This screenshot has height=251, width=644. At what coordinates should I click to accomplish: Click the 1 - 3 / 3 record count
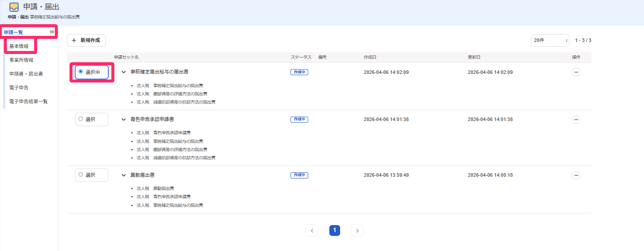pyautogui.click(x=583, y=40)
